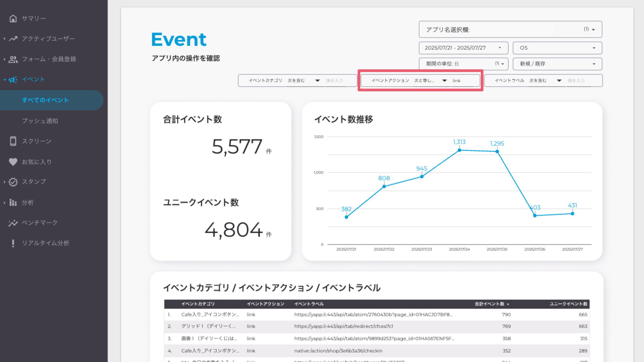Click the 945 data point on 2025/07/23

(422, 177)
